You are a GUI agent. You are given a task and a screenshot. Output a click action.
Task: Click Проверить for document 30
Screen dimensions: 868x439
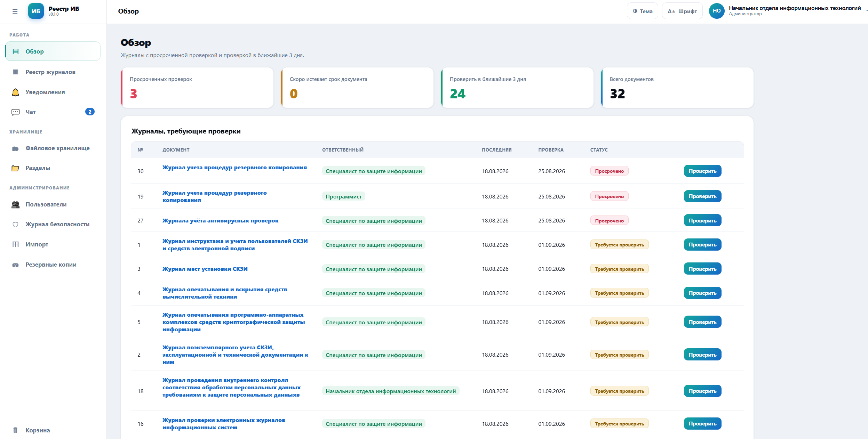702,171
